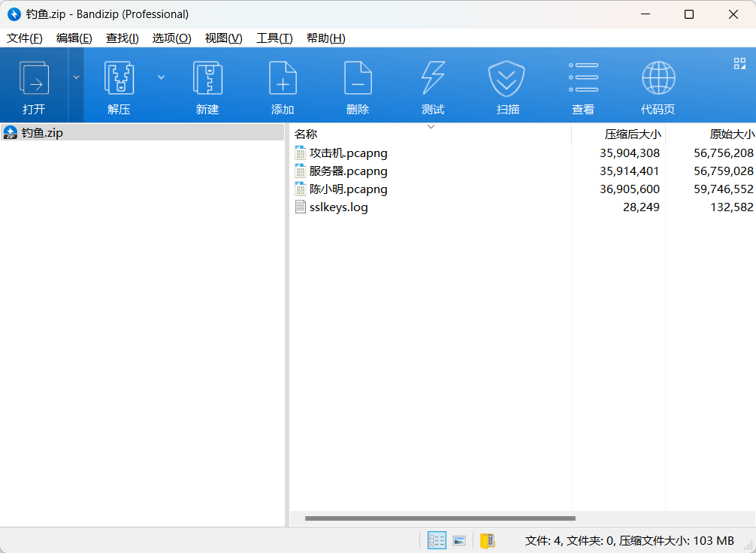Click original size 56,756,208

point(724,153)
